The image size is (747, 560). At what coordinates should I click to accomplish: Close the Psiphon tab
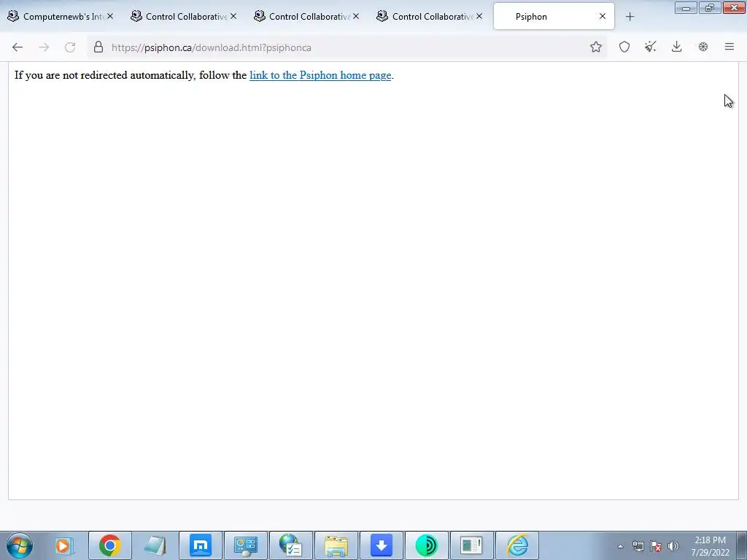(602, 16)
